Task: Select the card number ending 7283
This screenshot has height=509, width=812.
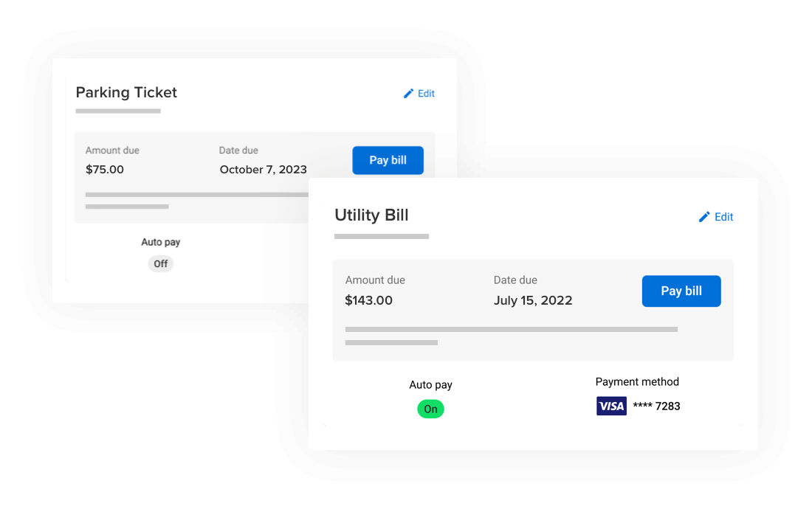Action: click(x=656, y=406)
